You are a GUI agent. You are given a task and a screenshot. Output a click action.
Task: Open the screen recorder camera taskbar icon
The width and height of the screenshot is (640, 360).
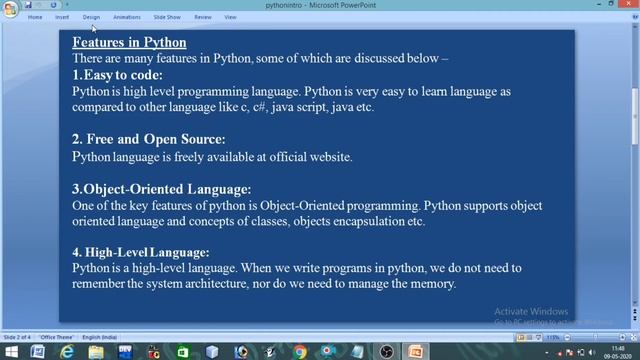pyautogui.click(x=328, y=352)
